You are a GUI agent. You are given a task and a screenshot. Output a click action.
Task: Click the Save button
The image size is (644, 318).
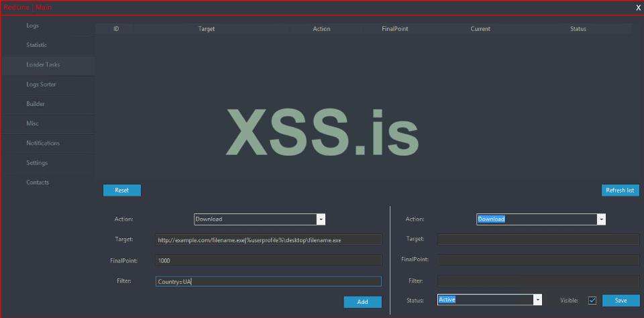[621, 301]
